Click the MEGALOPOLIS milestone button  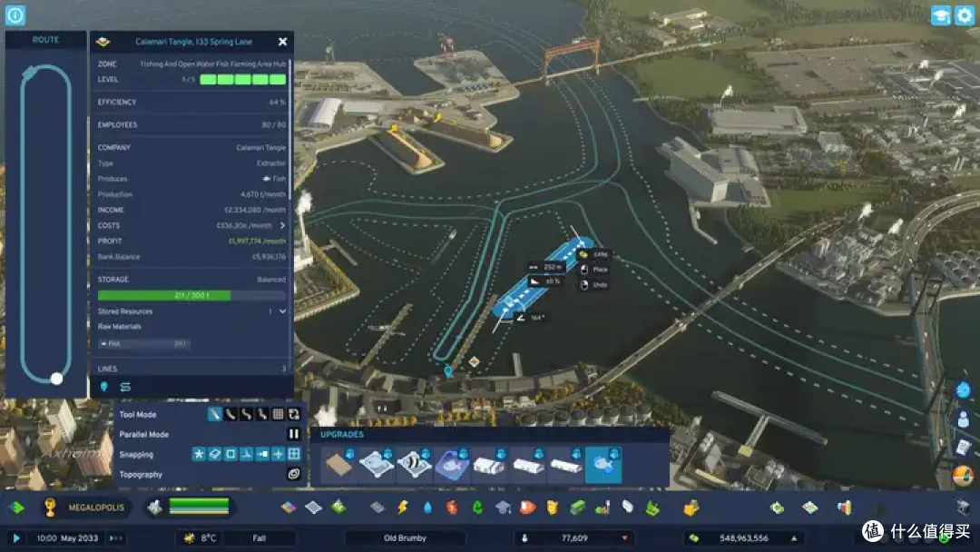pyautogui.click(x=95, y=508)
